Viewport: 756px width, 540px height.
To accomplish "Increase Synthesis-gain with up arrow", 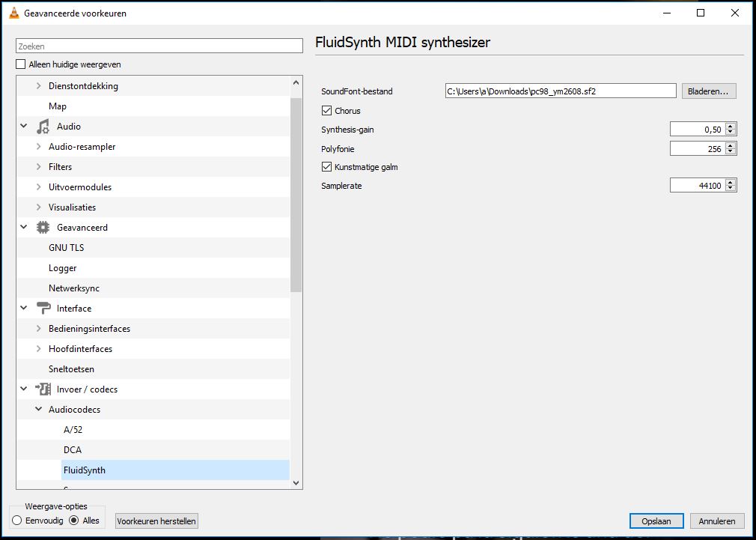I will point(731,127).
